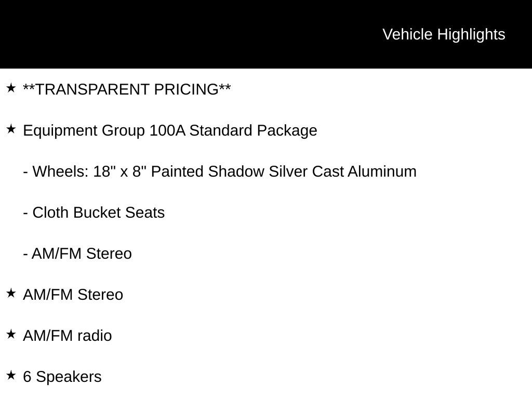Click the star beside AM/FM radio

[11, 334]
